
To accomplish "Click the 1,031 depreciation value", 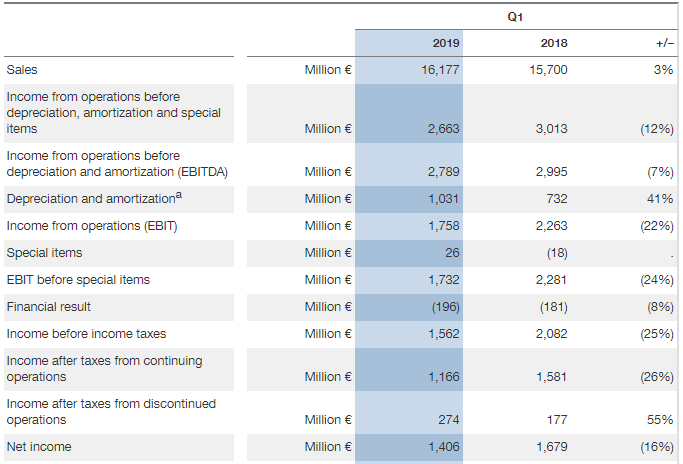I will pos(443,199).
